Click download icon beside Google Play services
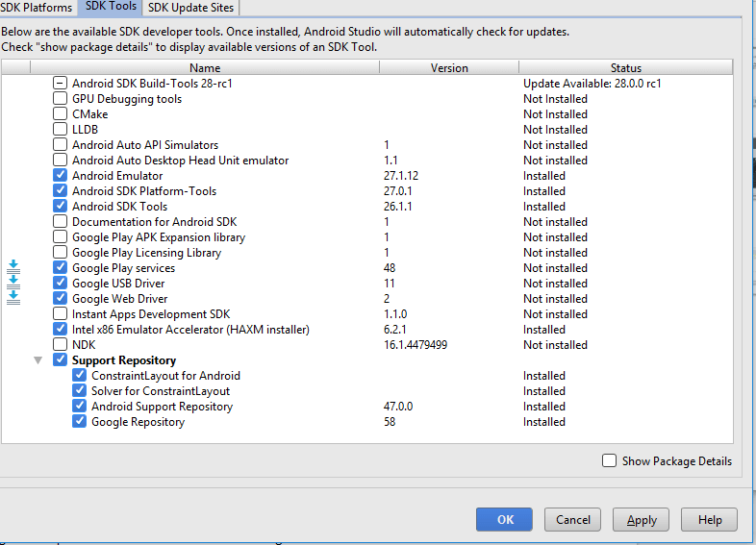Screen dimensions: 756x545 (x=13, y=267)
